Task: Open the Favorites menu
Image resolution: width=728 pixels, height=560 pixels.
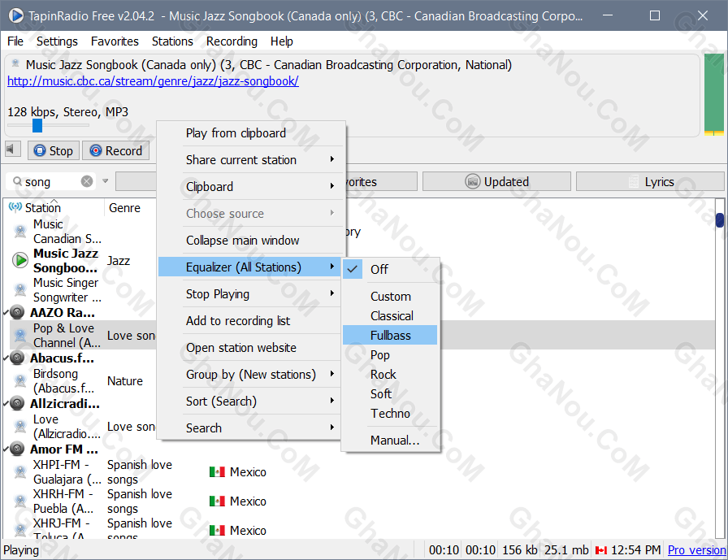Action: 115,41
